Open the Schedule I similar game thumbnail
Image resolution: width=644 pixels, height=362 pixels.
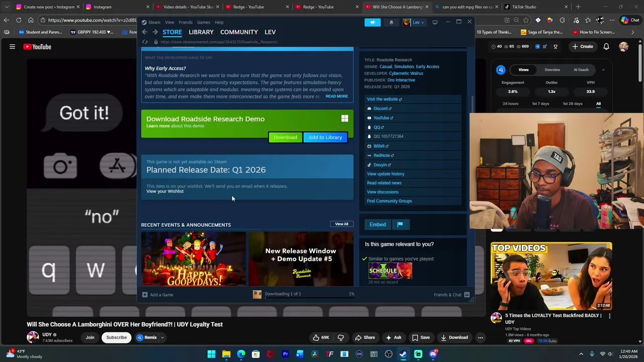coord(390,270)
